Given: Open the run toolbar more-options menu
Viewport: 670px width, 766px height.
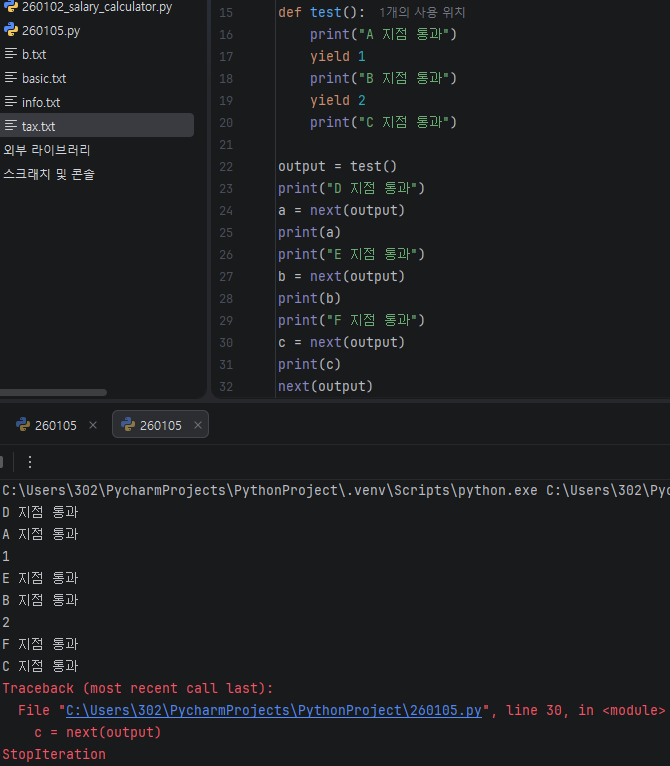Looking at the screenshot, I should pyautogui.click(x=30, y=462).
